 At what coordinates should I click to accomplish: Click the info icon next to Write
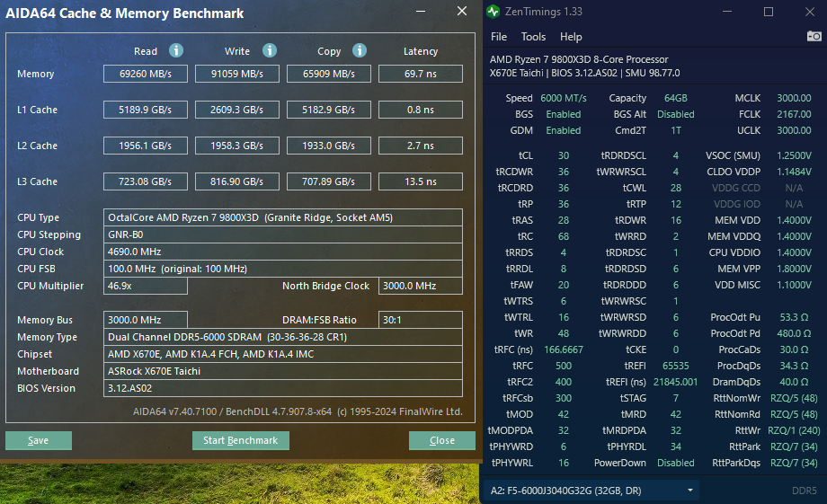(x=269, y=50)
